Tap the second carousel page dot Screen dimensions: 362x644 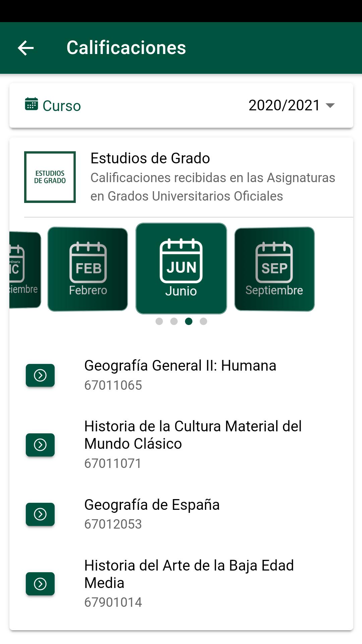(174, 321)
